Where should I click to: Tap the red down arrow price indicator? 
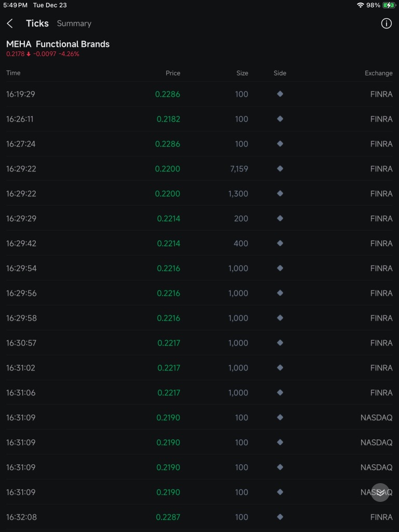(x=29, y=54)
